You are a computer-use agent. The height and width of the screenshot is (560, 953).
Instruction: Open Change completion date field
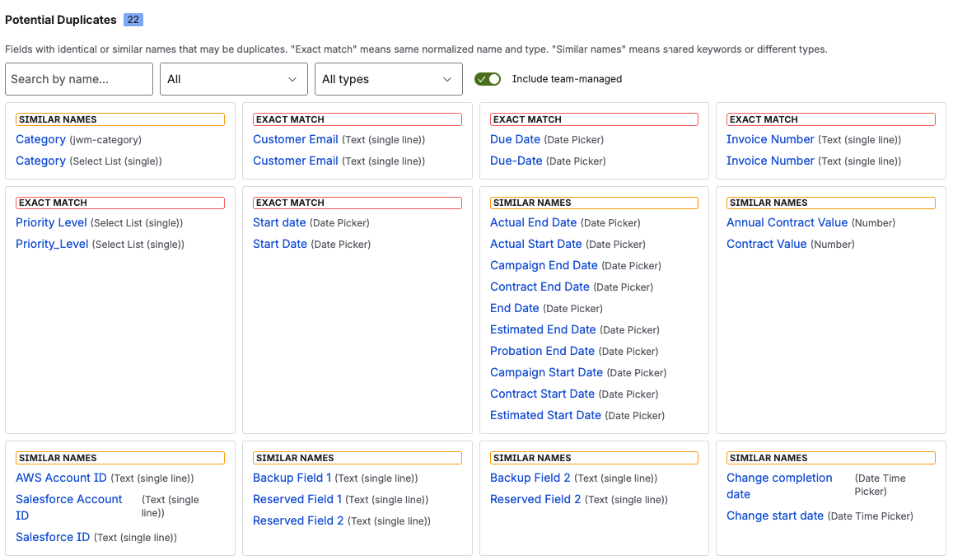click(779, 486)
